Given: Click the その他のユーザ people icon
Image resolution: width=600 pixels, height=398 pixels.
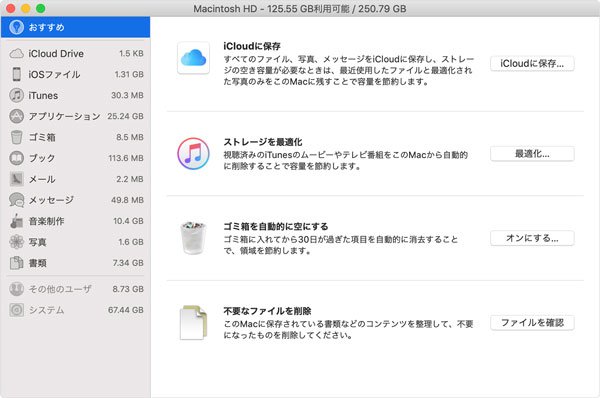Looking at the screenshot, I should (x=16, y=289).
